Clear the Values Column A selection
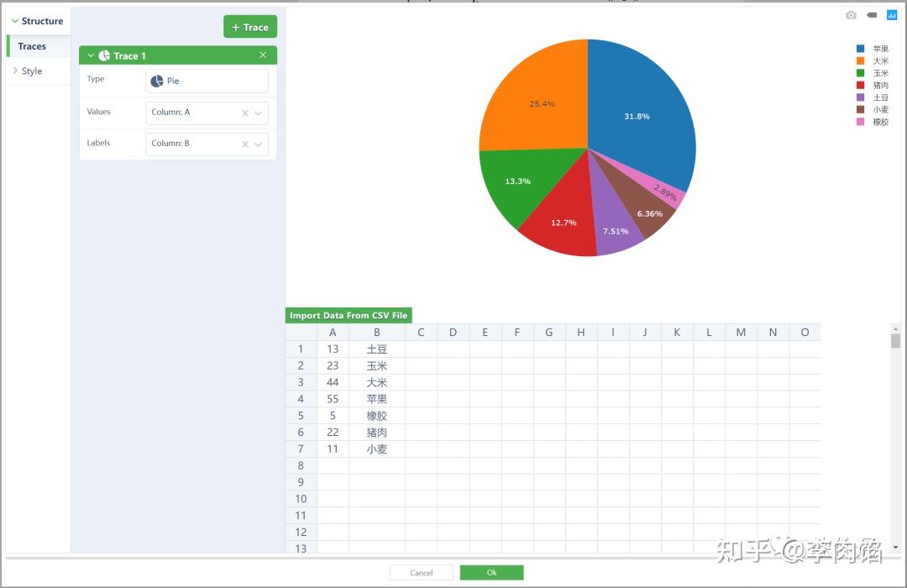 [x=245, y=113]
